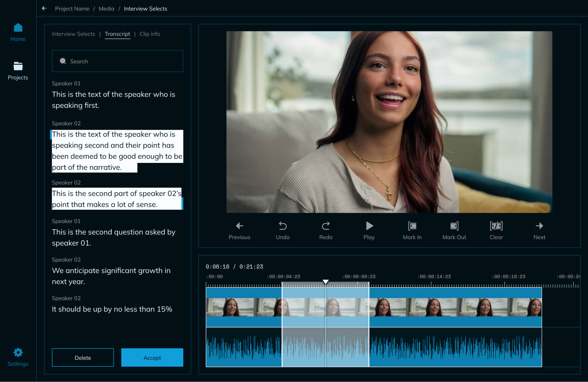Click the white playhead marker on timeline
This screenshot has height=382, width=588.
pos(325,282)
